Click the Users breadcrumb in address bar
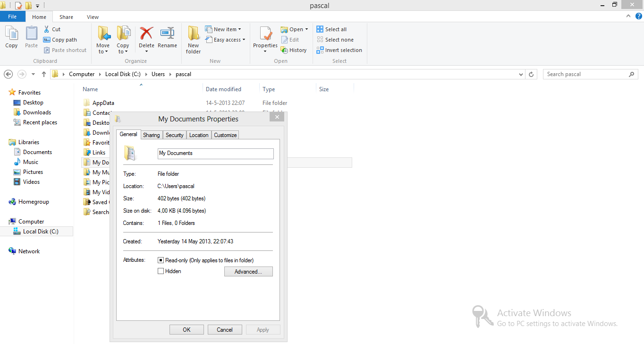 click(x=158, y=74)
